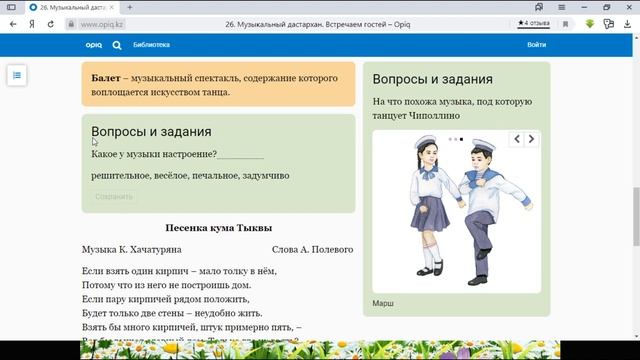Open the 'Библиотека' menu link
This screenshot has height=360, width=640.
[151, 45]
